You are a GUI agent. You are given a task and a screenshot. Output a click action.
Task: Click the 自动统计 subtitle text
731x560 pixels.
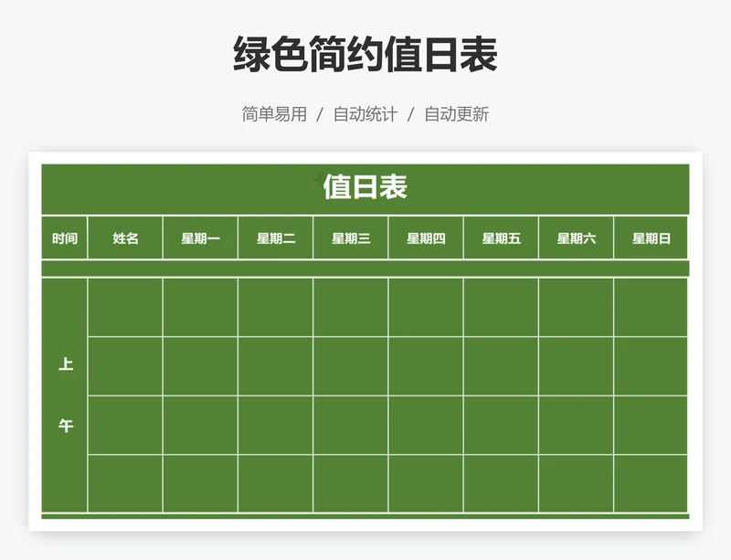pos(365,114)
